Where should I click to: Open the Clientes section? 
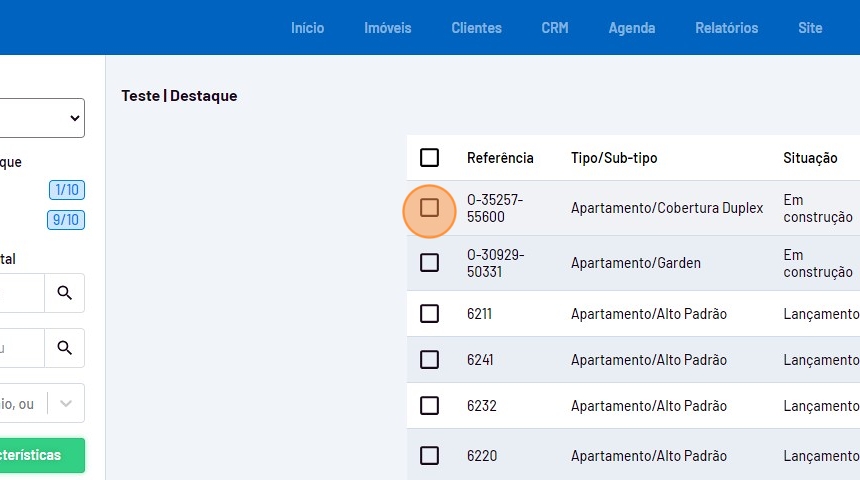point(476,28)
